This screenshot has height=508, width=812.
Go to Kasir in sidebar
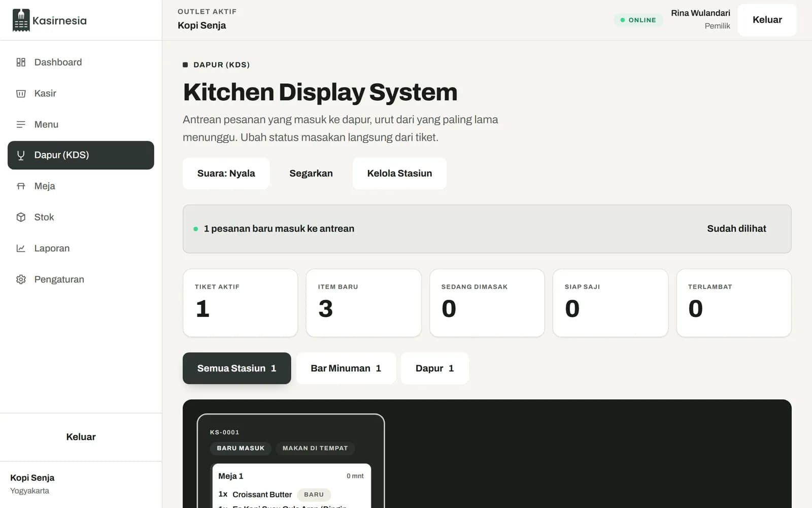81,93
